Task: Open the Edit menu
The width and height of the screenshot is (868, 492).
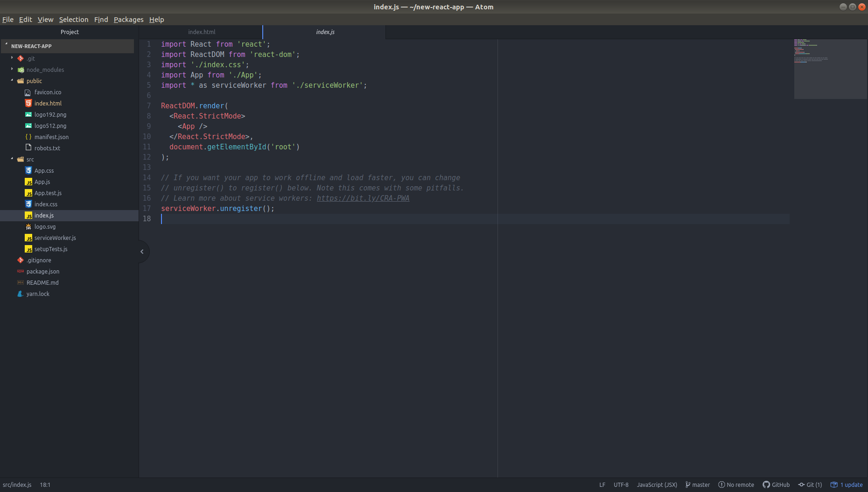Action: click(x=25, y=20)
